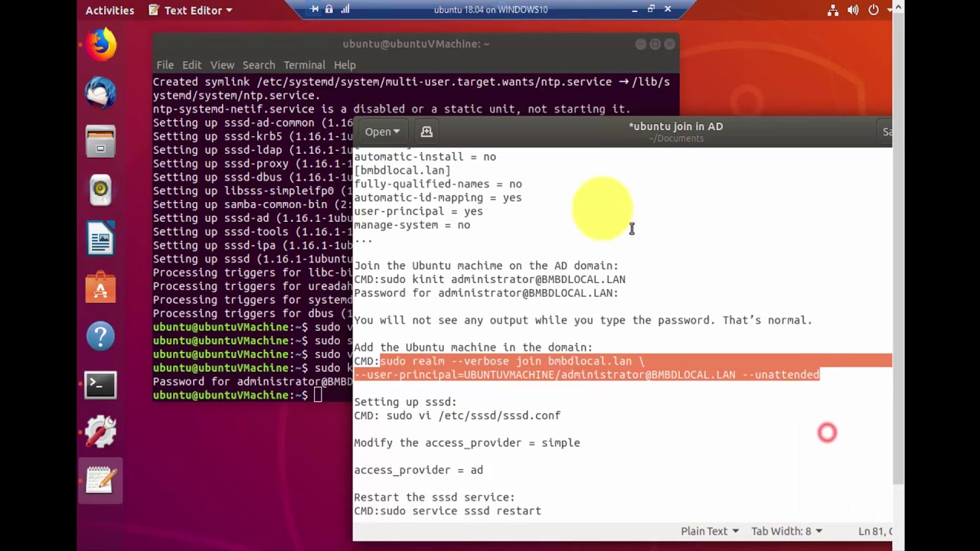Click the terminal title ubuntu@ubuntuVMachine
Image resolution: width=980 pixels, height=551 pixels.
pyautogui.click(x=416, y=44)
